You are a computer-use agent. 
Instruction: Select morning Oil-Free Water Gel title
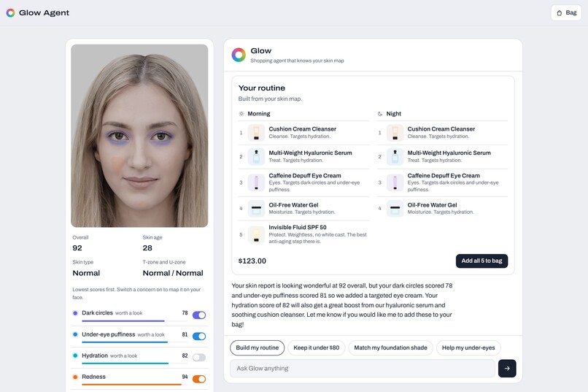pyautogui.click(x=293, y=205)
